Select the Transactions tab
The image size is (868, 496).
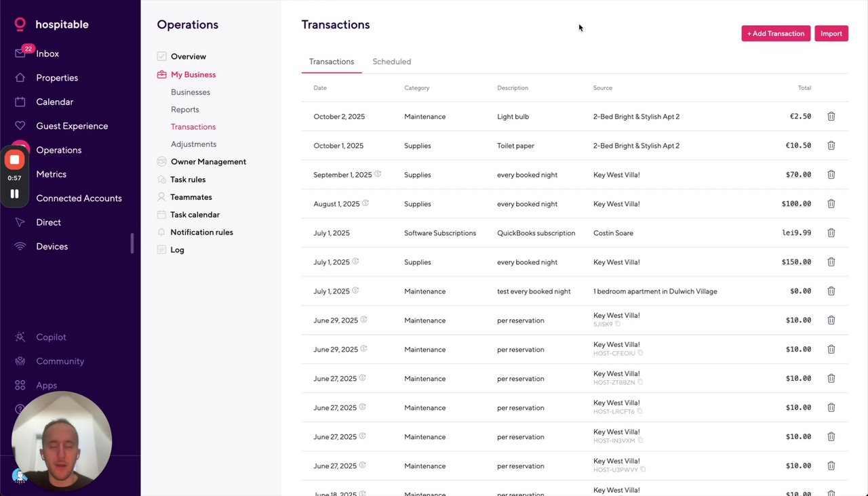(332, 62)
